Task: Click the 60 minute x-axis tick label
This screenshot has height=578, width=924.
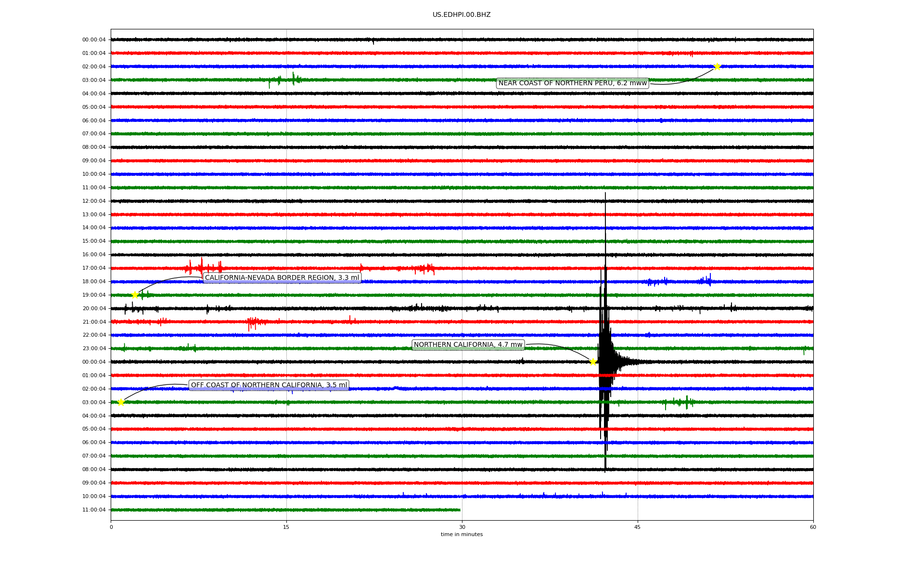Action: 813,527
